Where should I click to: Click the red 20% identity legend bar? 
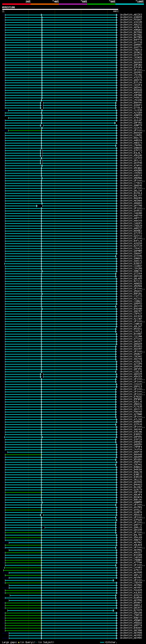(16, 4)
